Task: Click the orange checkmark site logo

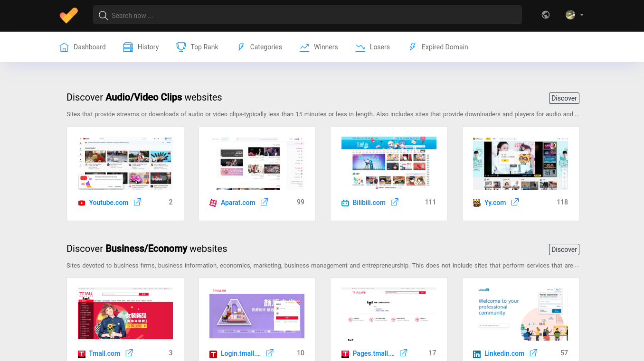Action: coord(68,15)
